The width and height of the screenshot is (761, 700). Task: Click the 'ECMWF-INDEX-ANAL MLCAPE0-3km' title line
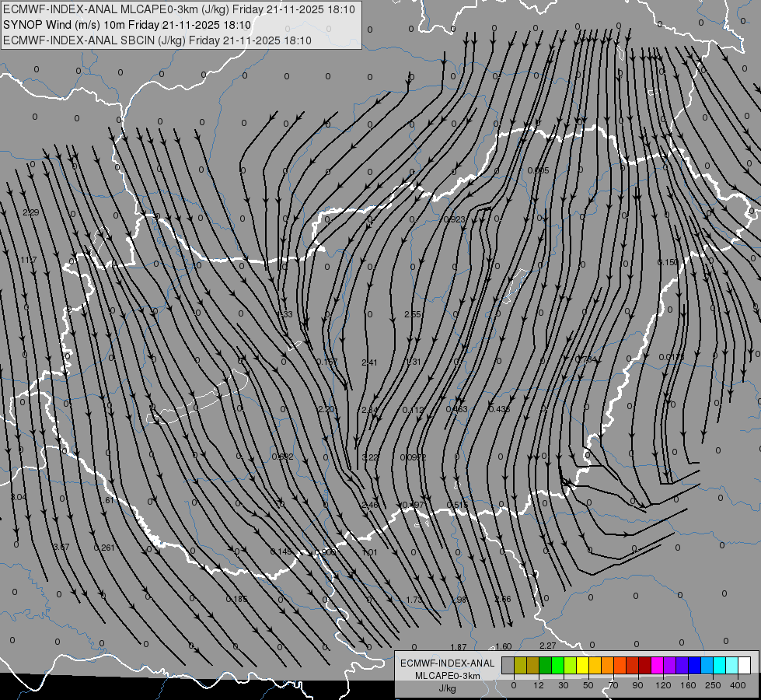point(179,9)
